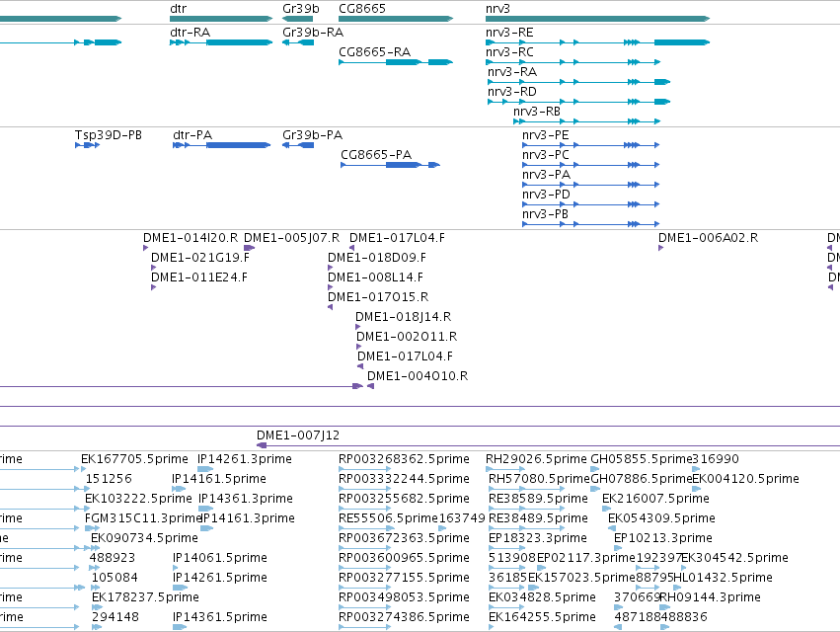Click the RE38589.5prime EST label

538,499
